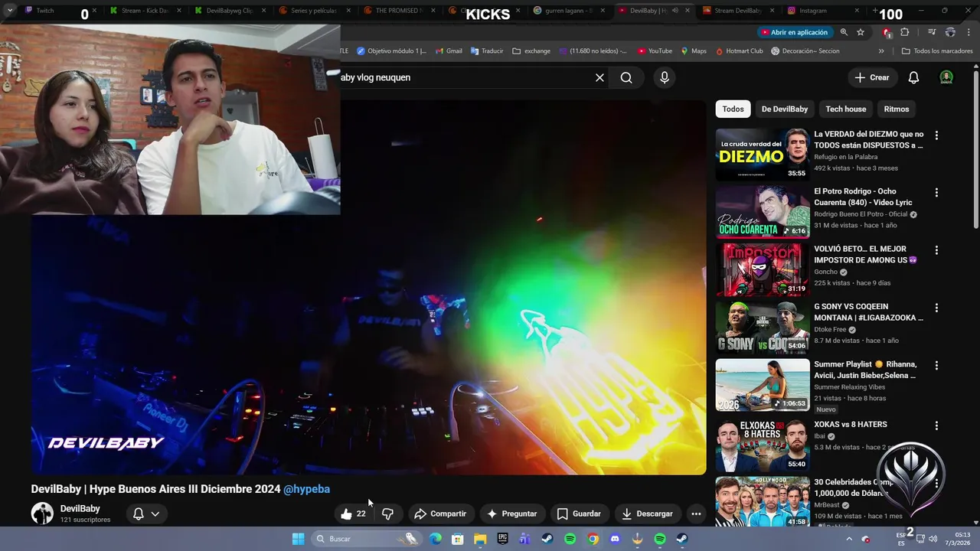Clear the YouTube search box text
Screen dimensions: 980x551
pos(599,77)
